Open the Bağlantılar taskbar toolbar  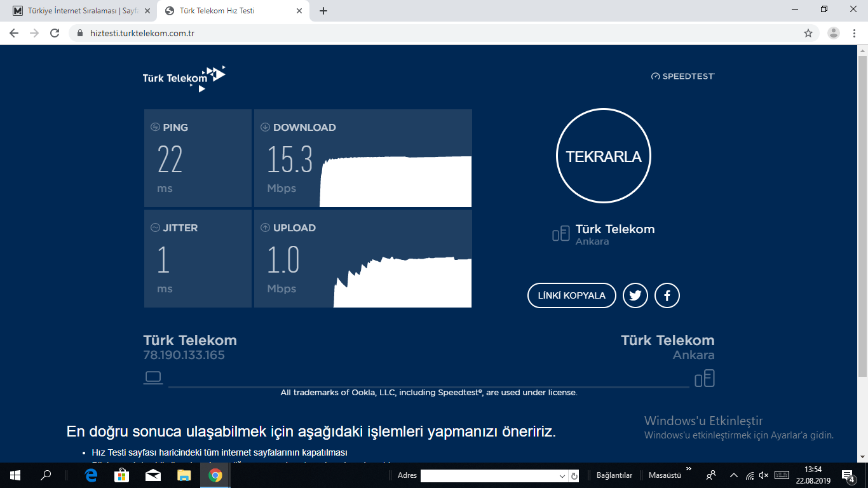coord(614,475)
